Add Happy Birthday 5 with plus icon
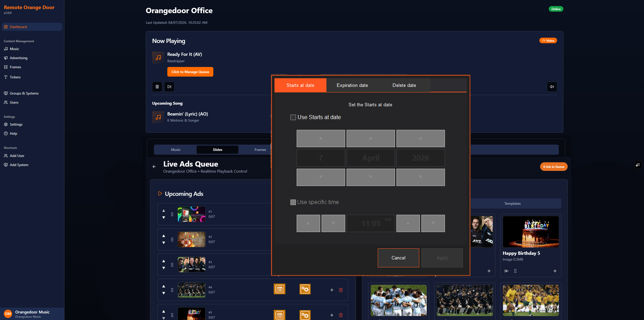Screen dimensions: 644x320 555,271
